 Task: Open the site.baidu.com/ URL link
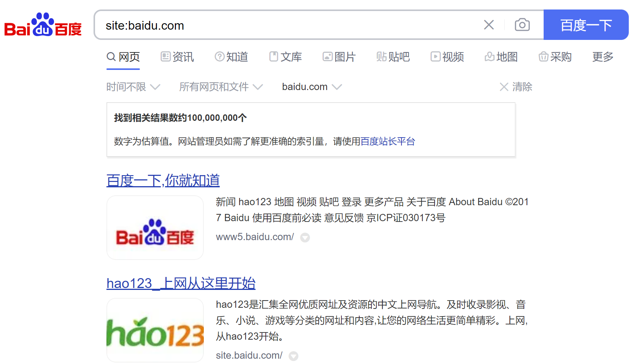point(249,356)
